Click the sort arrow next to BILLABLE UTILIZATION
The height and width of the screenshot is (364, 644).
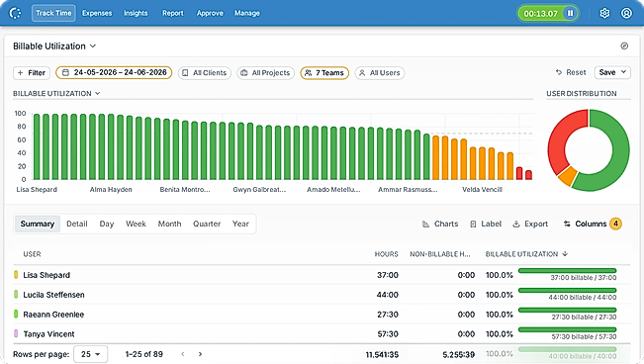pyautogui.click(x=565, y=254)
